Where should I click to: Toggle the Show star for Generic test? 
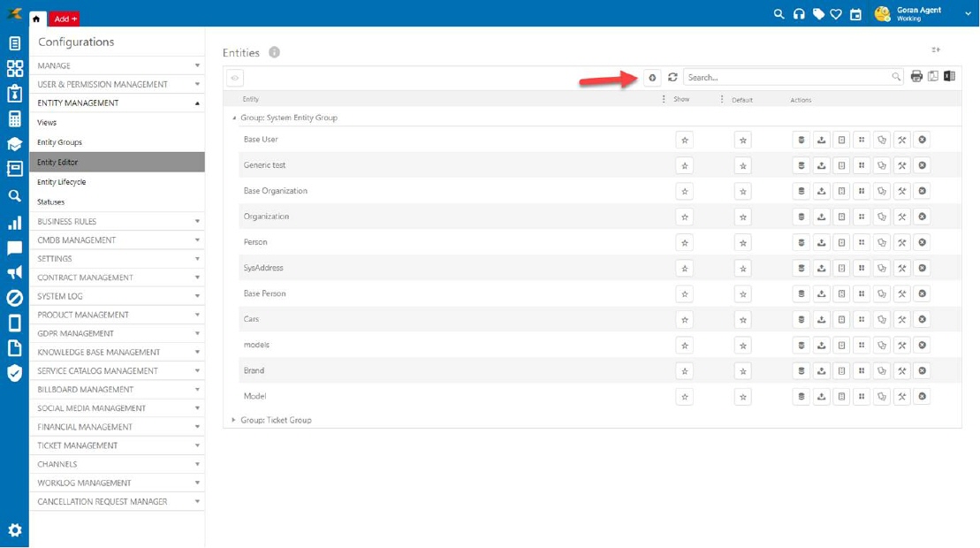click(x=684, y=166)
